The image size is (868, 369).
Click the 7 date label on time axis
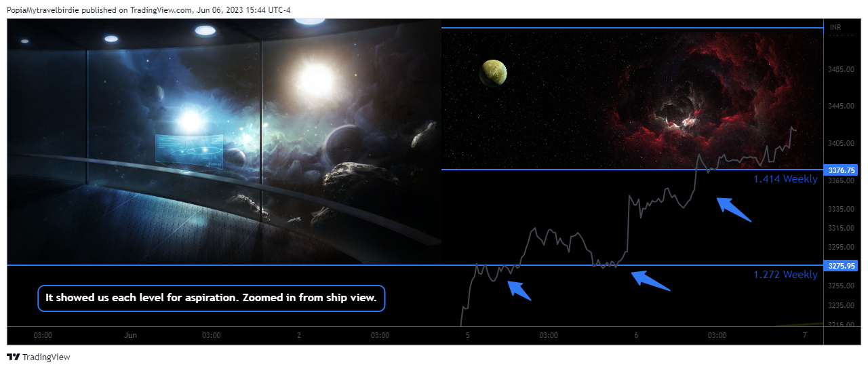pyautogui.click(x=804, y=335)
